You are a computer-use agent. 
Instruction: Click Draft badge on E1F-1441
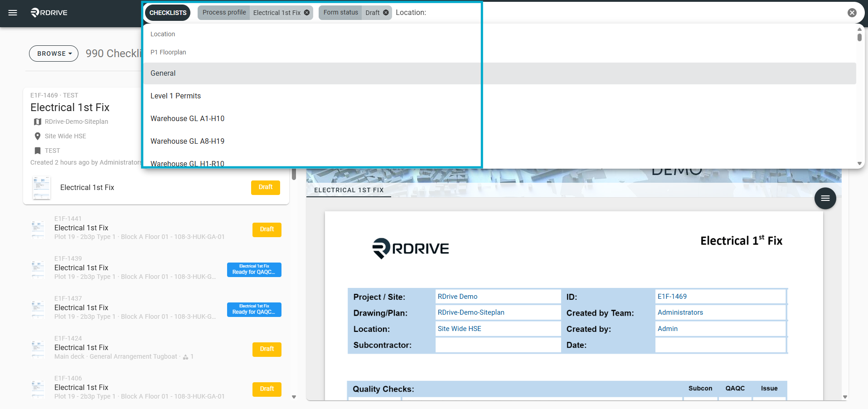[267, 229]
